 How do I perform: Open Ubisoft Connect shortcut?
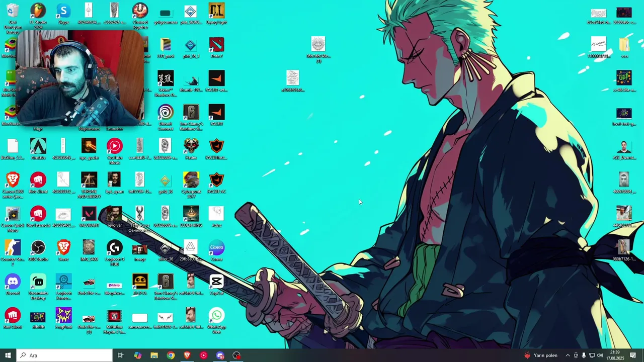[x=166, y=117]
